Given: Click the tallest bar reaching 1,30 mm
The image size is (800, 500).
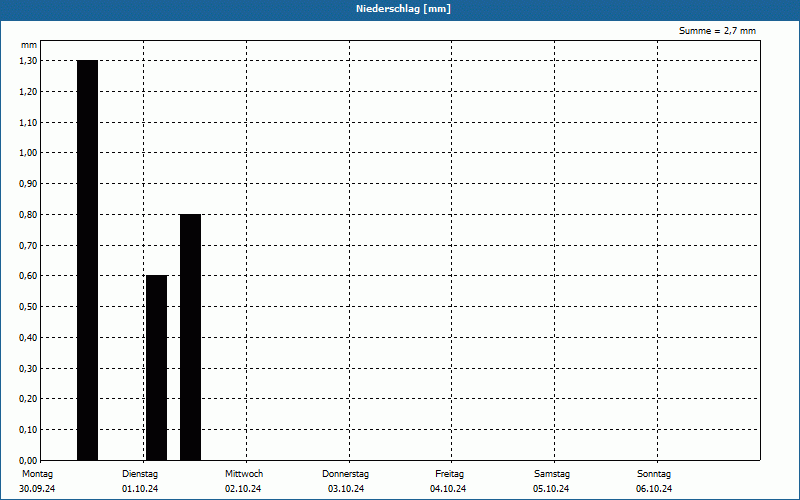Looking at the screenshot, I should (87, 260).
